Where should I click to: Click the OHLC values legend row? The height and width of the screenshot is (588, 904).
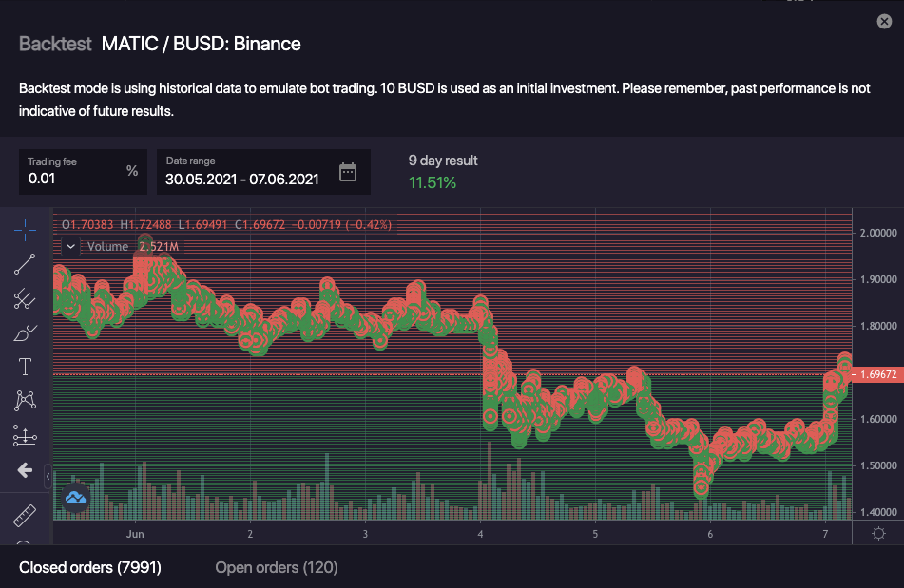tap(226, 224)
